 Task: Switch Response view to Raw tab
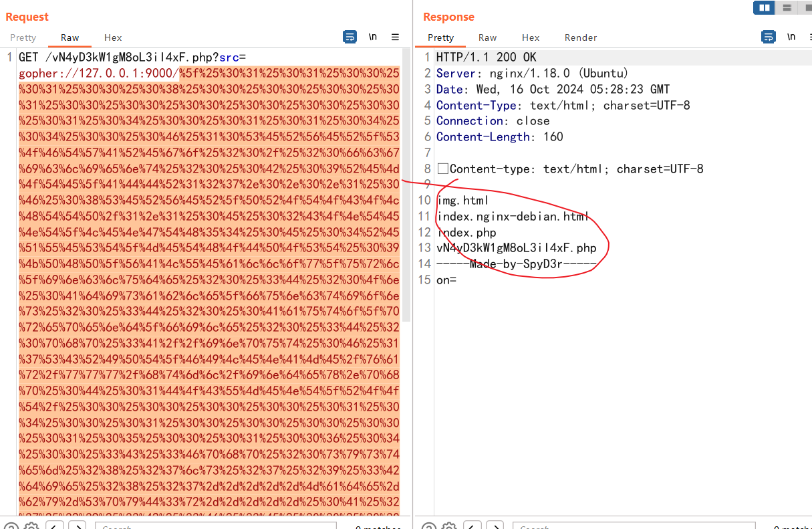coord(488,37)
